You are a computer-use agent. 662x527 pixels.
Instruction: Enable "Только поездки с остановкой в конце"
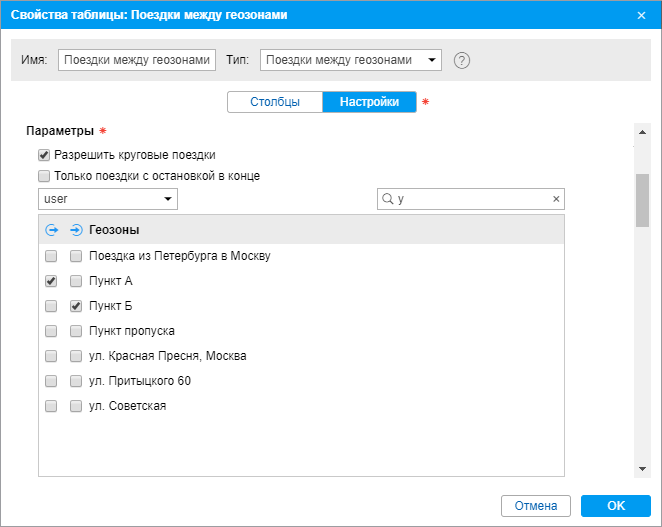click(44, 176)
